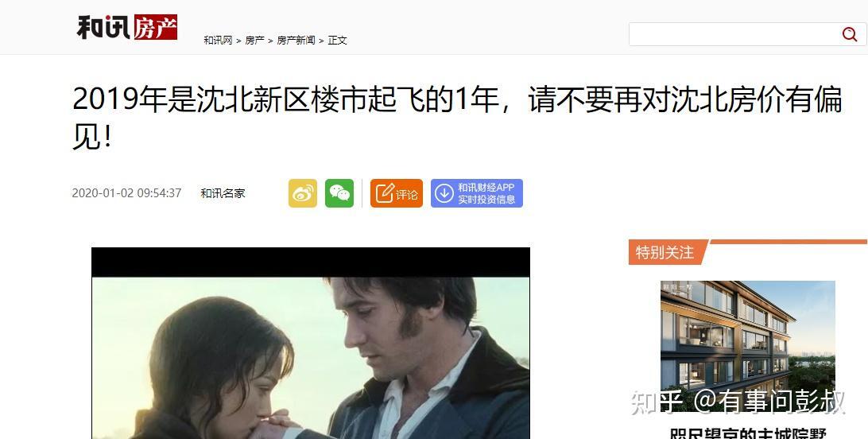Click the article headline text
Image resolution: width=868 pixels, height=439 pixels.
(x=457, y=118)
